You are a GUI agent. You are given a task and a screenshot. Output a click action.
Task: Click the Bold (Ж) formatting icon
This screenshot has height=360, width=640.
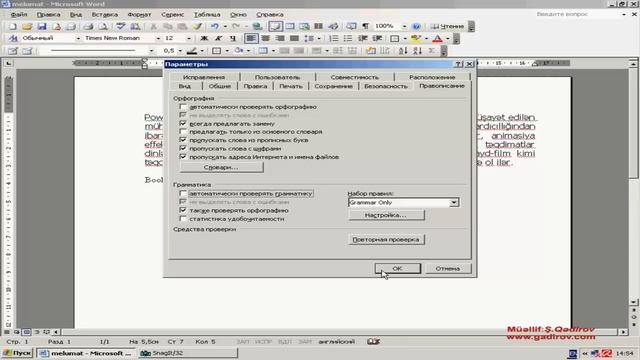204,38
